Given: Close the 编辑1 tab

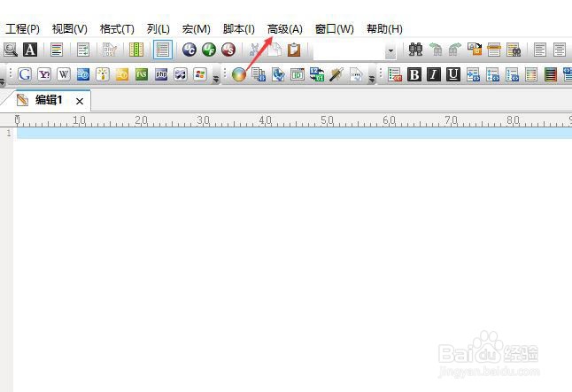Looking at the screenshot, I should click(x=80, y=102).
